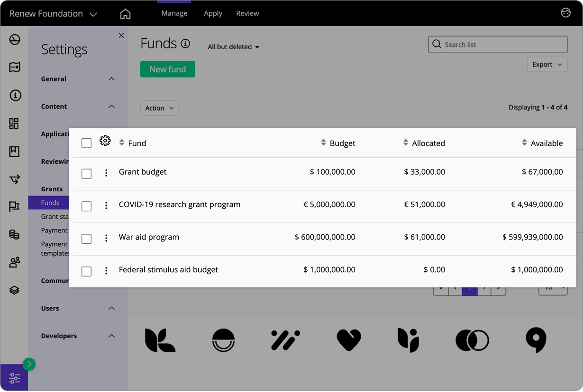Open the users icon in the left sidebar

(x=15, y=262)
